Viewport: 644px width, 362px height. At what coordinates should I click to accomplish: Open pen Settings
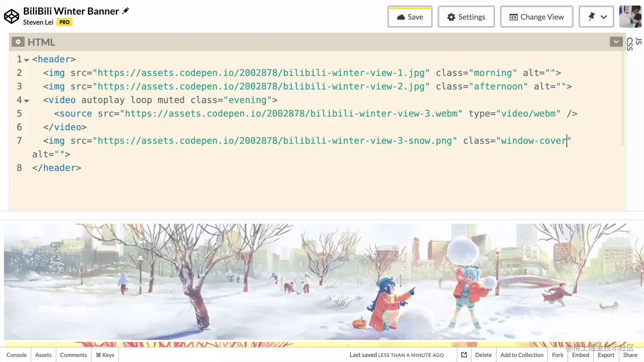pyautogui.click(x=466, y=17)
